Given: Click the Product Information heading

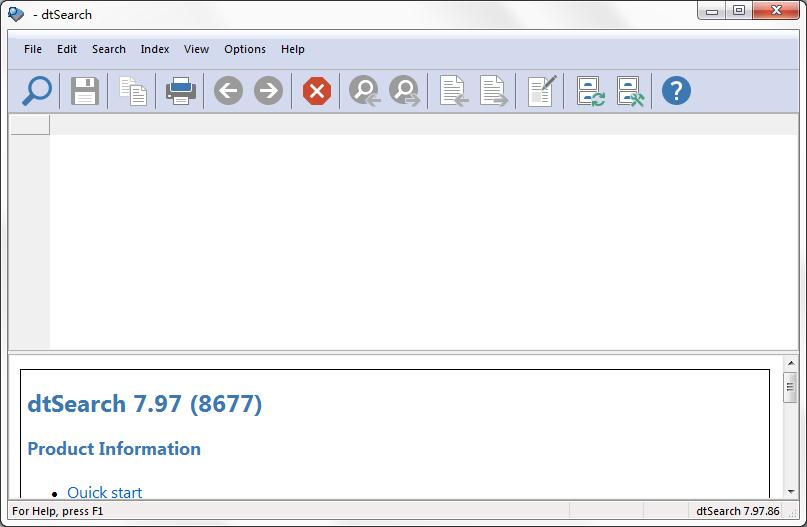Looking at the screenshot, I should pyautogui.click(x=114, y=449).
